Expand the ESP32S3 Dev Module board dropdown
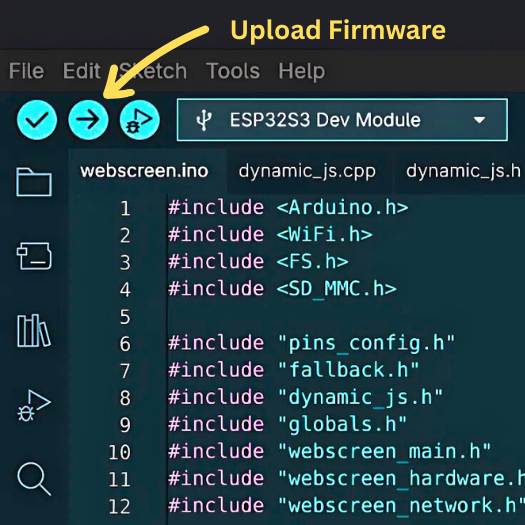Viewport: 525px width, 525px height. coord(342,120)
